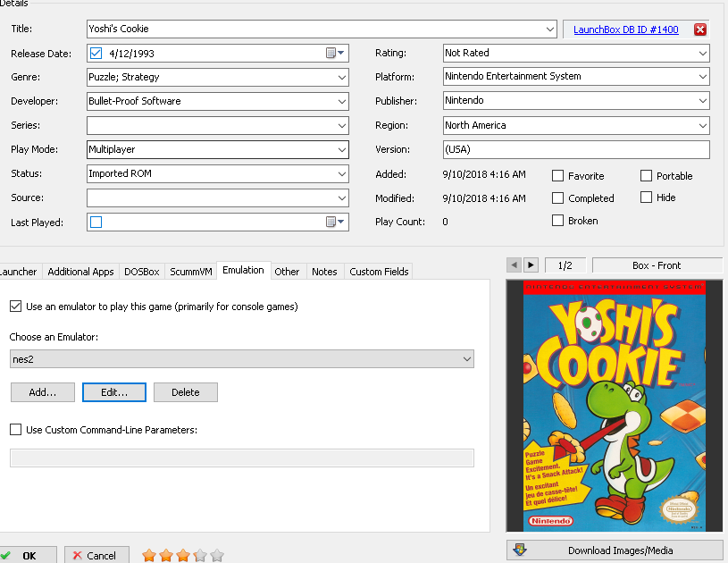Enable Use Custom Command-Line Parameters
This screenshot has width=728, height=563.
coord(16,430)
